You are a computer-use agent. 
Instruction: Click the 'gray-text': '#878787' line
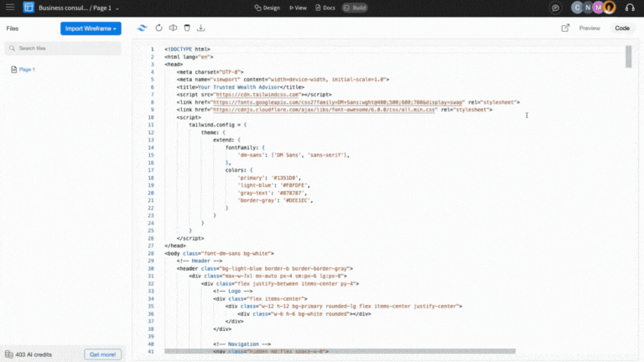point(272,193)
